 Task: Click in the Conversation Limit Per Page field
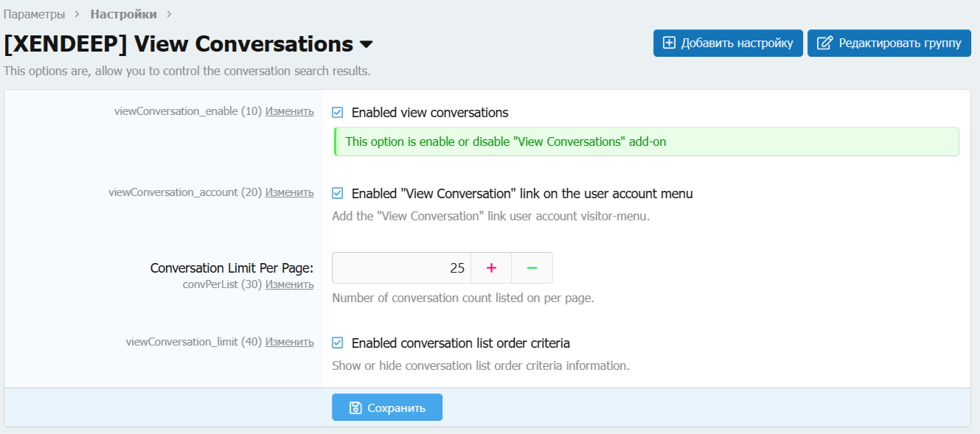[x=402, y=268]
